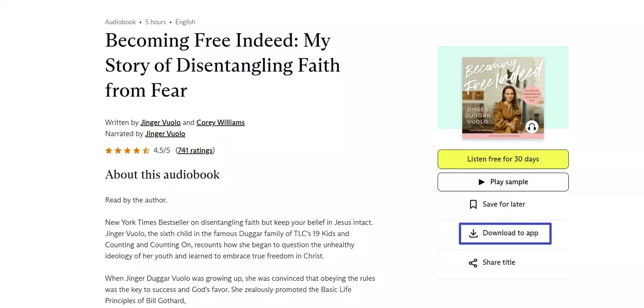This screenshot has height=308, width=644.
Task: Open author Jinger Vuolo's link in Written by
Action: click(x=161, y=123)
